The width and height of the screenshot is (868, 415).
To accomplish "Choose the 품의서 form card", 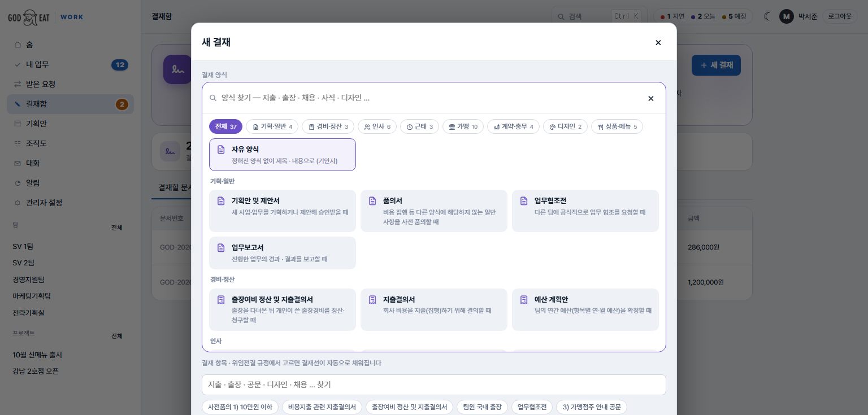I will tap(434, 211).
